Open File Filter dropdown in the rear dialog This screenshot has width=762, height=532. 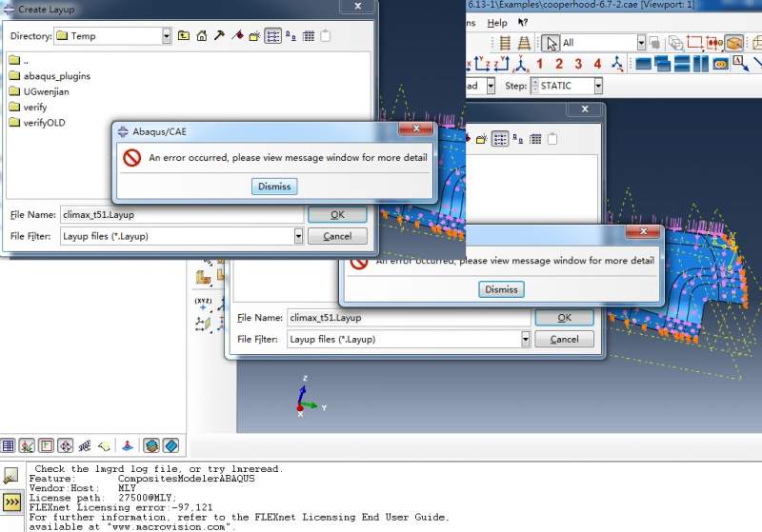click(526, 340)
